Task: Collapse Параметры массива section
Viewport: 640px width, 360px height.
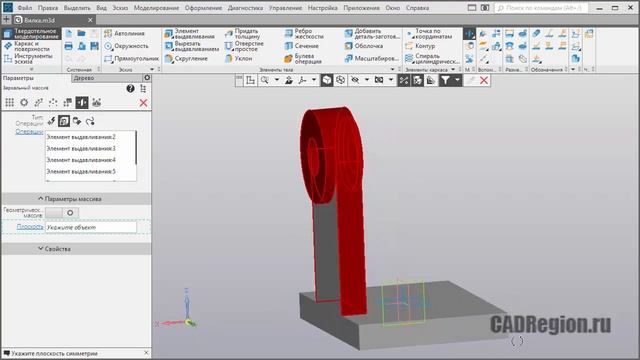Action: 76,199
